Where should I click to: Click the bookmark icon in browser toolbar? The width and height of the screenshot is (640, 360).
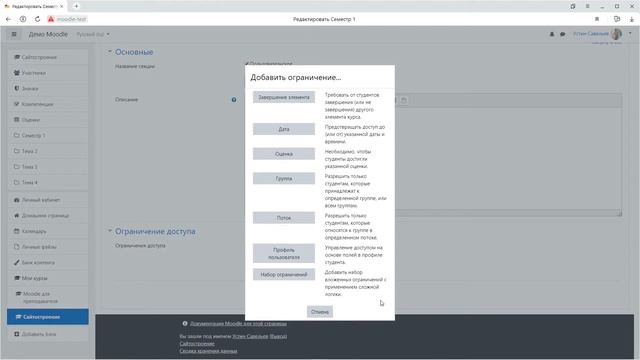(597, 19)
